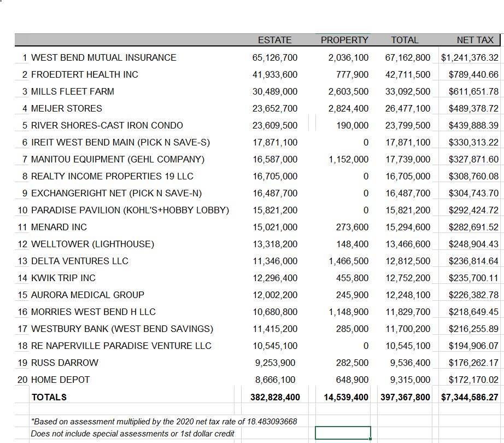Image resolution: width=504 pixels, height=443 pixels.
Task: Select MEIJER STORES cell
Action: click(x=66, y=109)
